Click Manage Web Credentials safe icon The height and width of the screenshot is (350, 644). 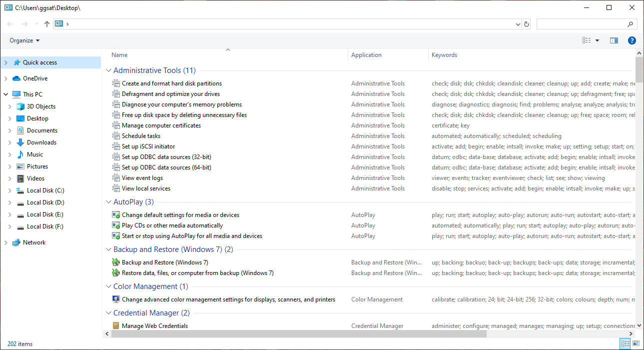coord(116,326)
